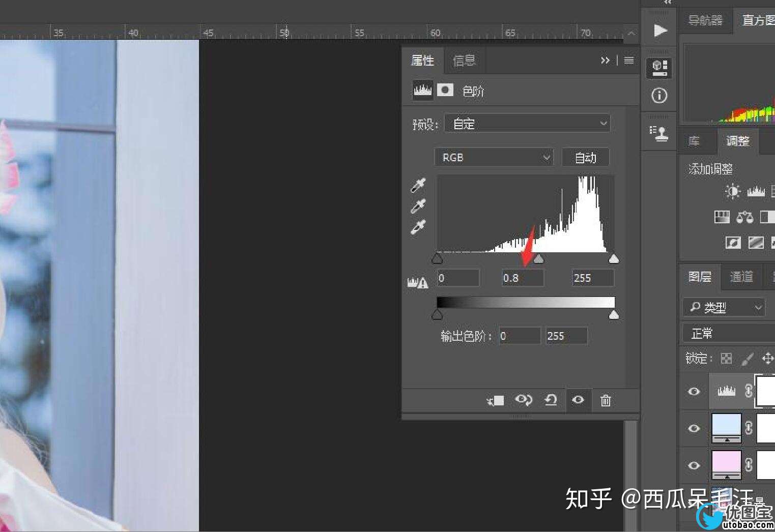
Task: Open the 3D Properties panel icon
Action: (659, 68)
